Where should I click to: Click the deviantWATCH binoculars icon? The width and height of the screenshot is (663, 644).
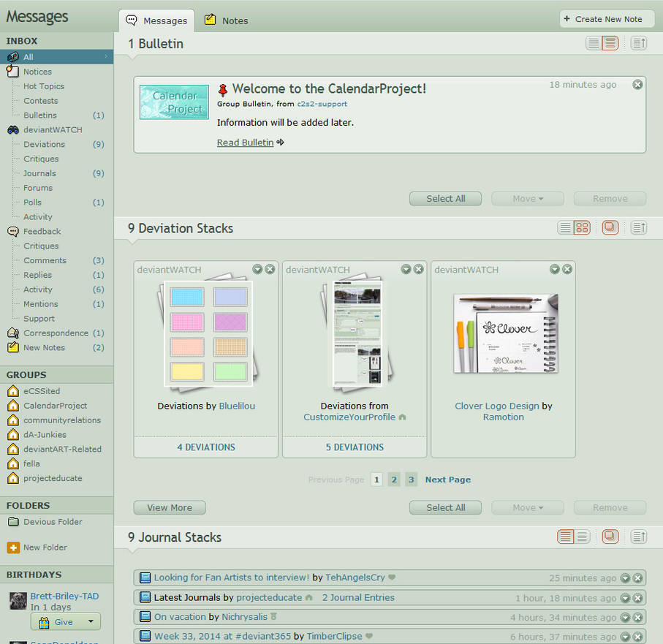(x=13, y=130)
